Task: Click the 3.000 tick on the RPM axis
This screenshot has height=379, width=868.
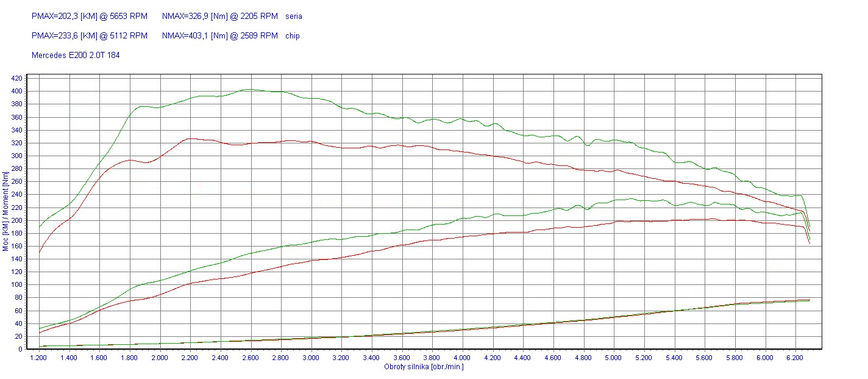Action: coord(311,358)
